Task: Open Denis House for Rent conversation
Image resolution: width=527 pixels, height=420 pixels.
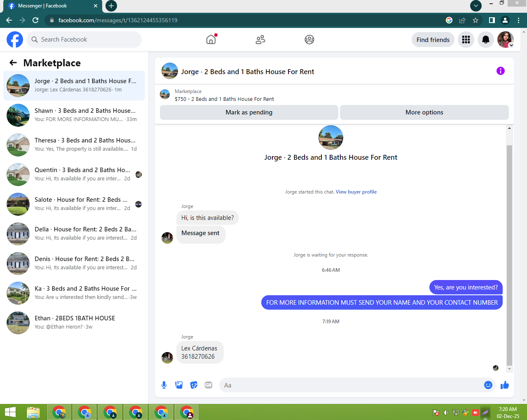Action: pos(74,263)
